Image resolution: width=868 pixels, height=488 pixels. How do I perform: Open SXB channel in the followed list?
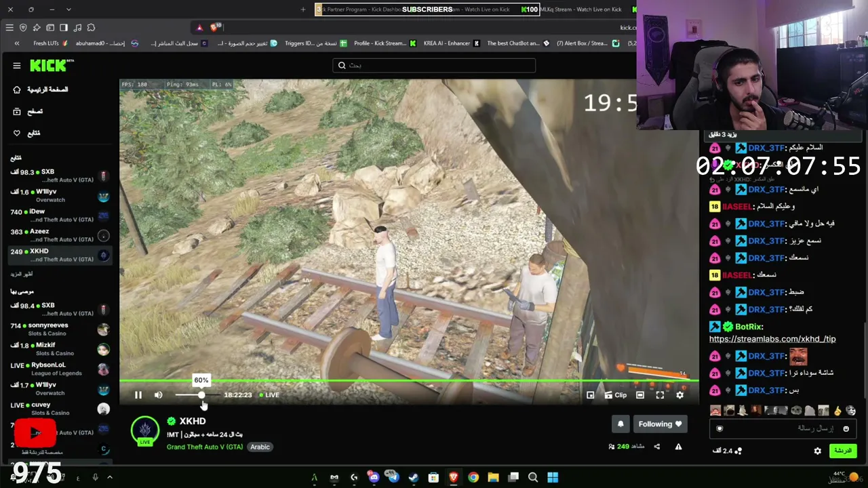tap(60, 176)
